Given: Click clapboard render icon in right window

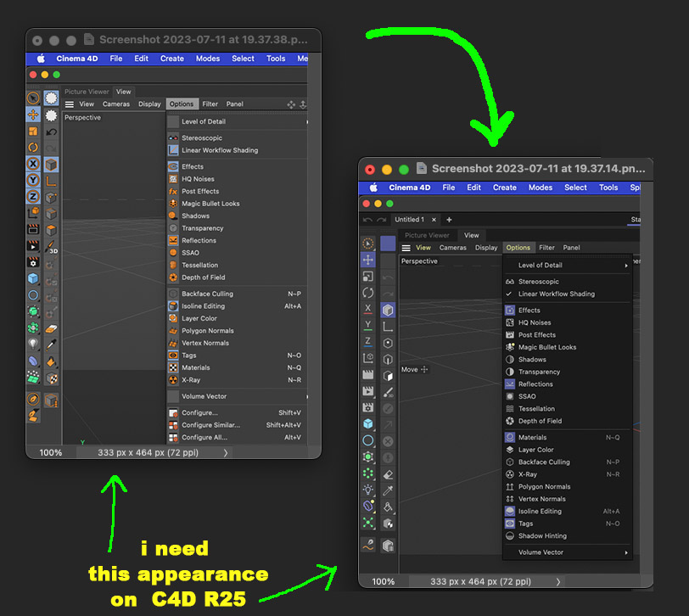Looking at the screenshot, I should [367, 374].
